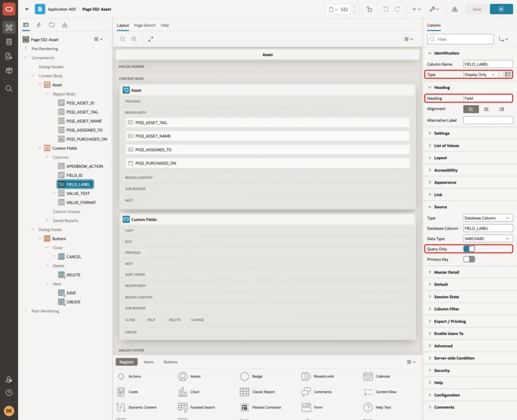Screen dimensions: 517x420
Task: Open the gallery options menu
Action: 411,362
